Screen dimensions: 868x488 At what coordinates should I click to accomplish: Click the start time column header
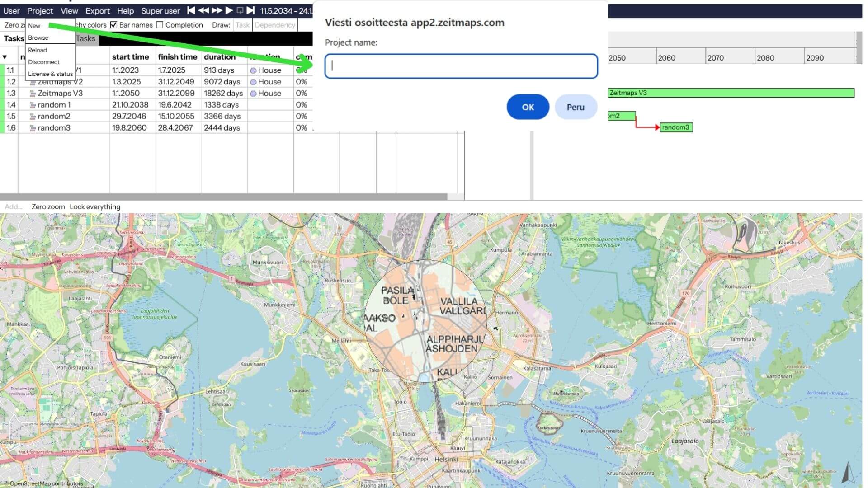pyautogui.click(x=131, y=57)
